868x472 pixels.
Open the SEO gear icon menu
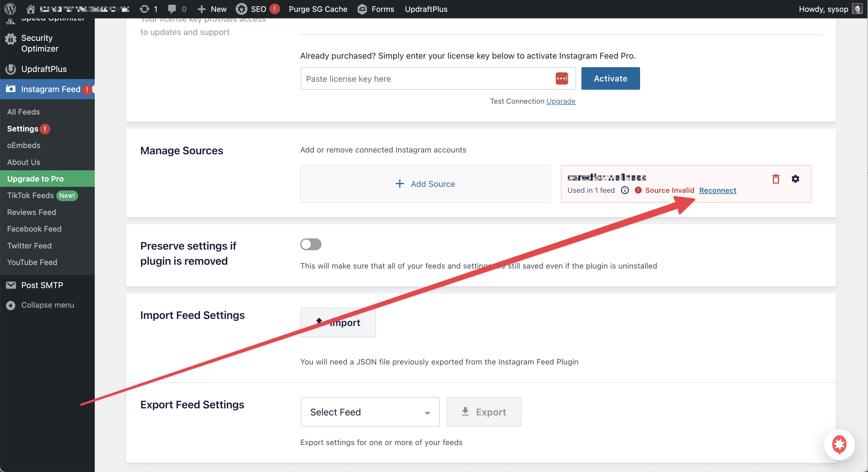[241, 9]
